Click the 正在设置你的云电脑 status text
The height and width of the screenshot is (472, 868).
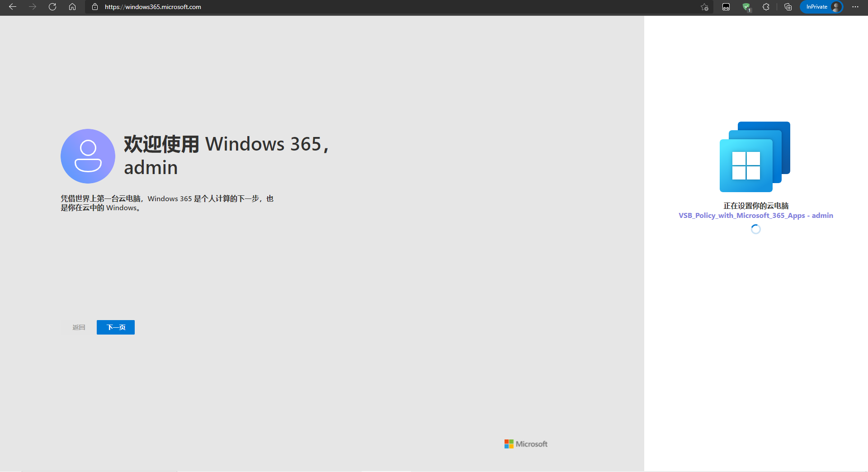click(756, 206)
